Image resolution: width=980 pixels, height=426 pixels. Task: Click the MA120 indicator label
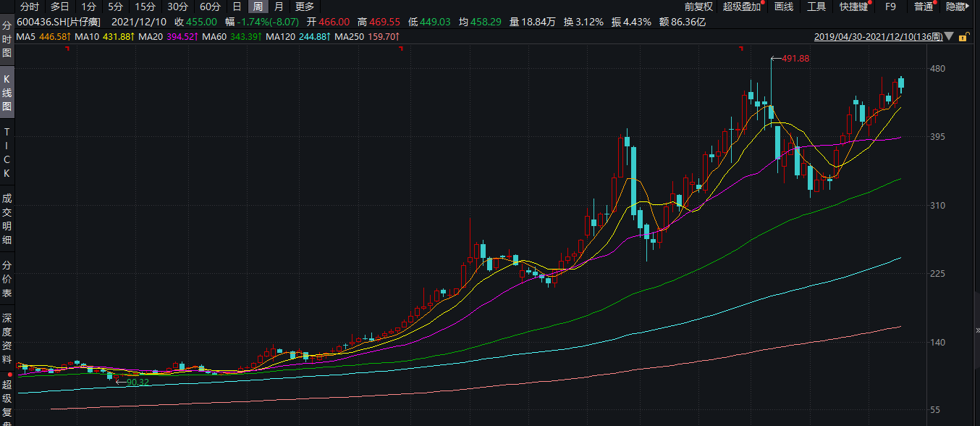pos(298,36)
